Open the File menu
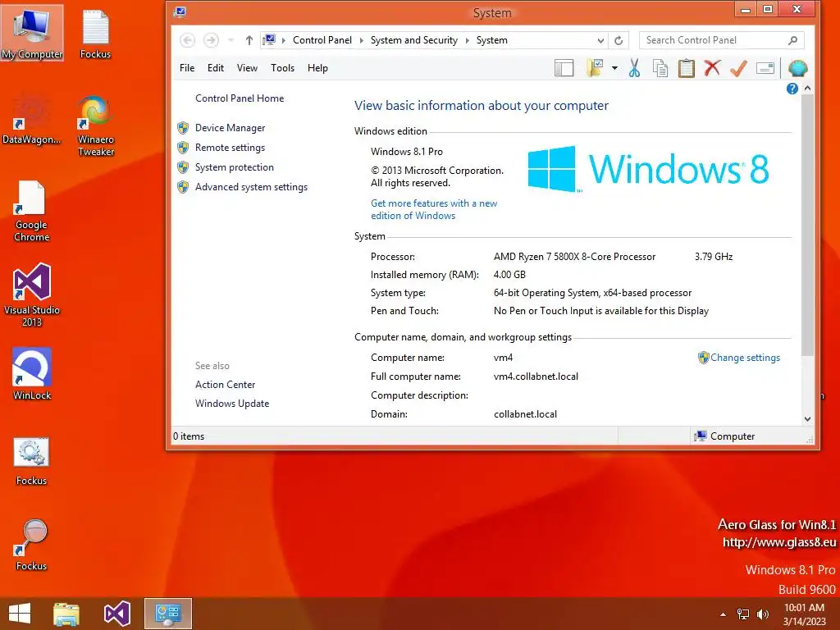The image size is (840, 630). [x=187, y=68]
